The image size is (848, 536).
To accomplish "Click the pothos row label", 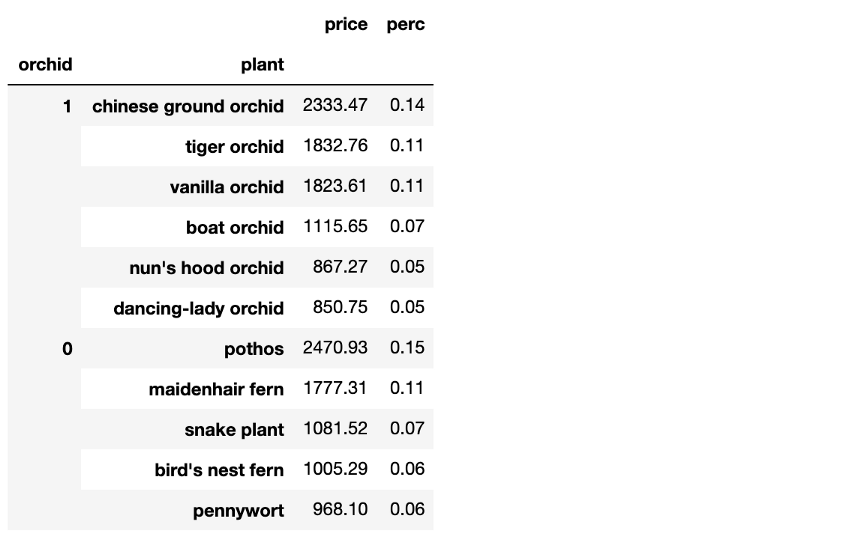I will tap(254, 349).
